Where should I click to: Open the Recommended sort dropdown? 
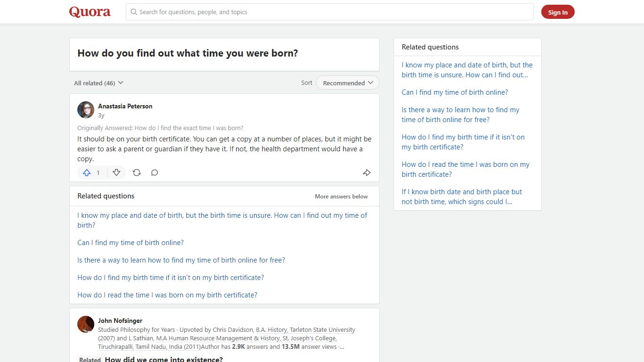tap(347, 83)
